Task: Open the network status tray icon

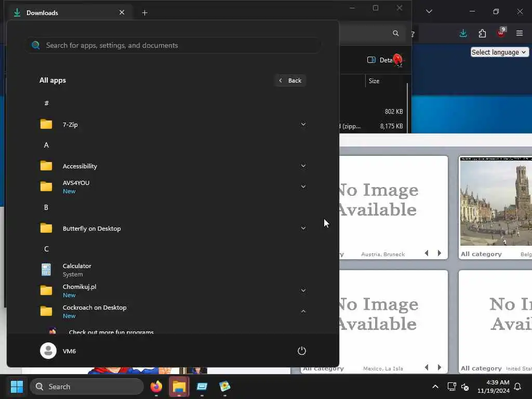Action: pyautogui.click(x=451, y=387)
